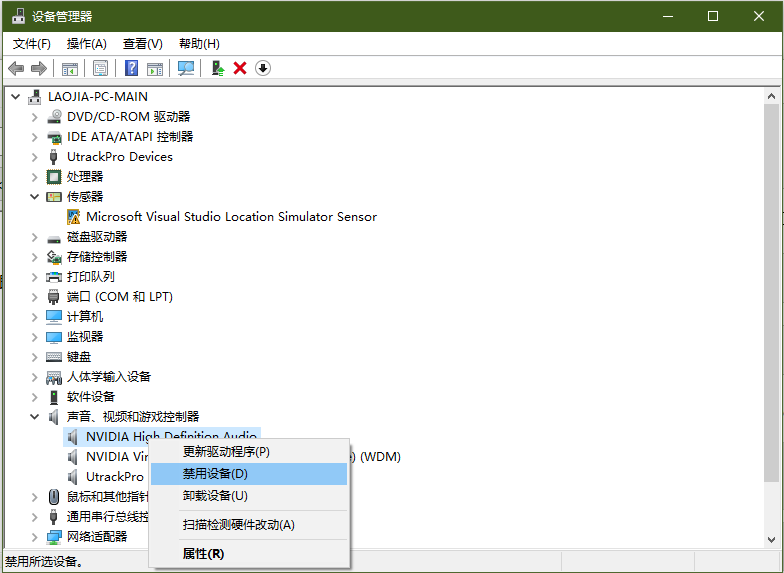Open the 帮助(H) menu
The height and width of the screenshot is (573, 784).
tap(199, 44)
